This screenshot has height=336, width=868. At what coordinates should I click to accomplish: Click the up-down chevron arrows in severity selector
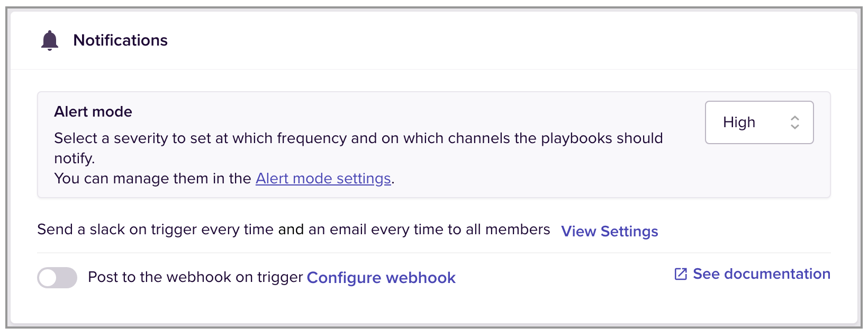[x=794, y=122]
